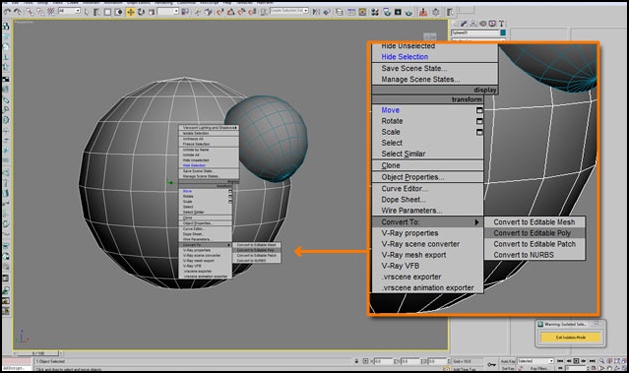The image size is (629, 373).
Task: Expand Convert To submenu in enlarged menu
Action: [428, 222]
